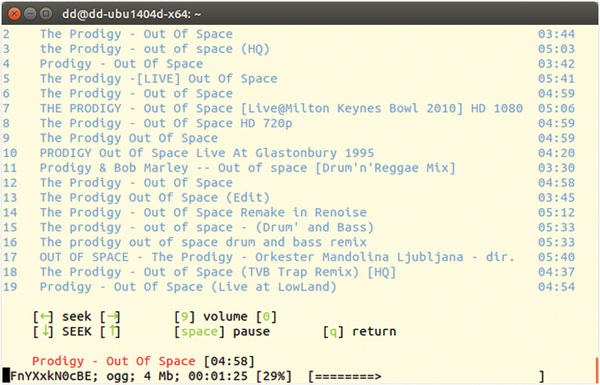The width and height of the screenshot is (600, 385).
Task: Select result 4 'Prodigy - Out Of Space'
Action: [121, 64]
